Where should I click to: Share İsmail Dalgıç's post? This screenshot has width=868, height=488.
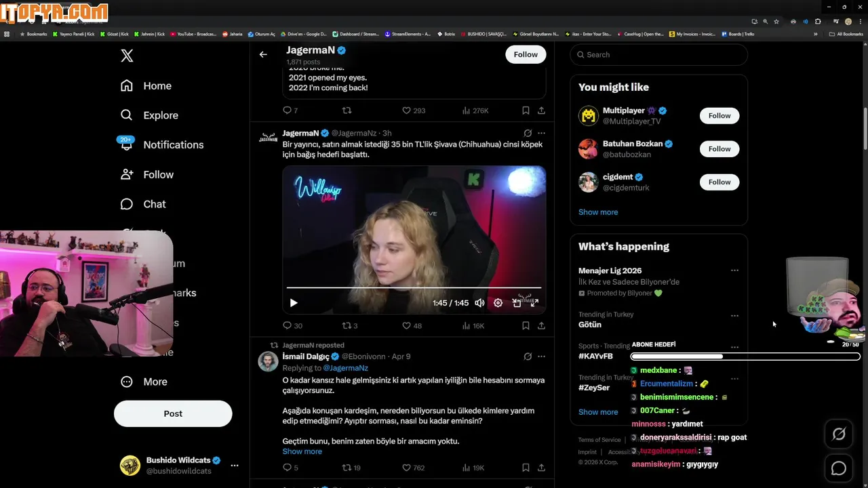(x=541, y=468)
